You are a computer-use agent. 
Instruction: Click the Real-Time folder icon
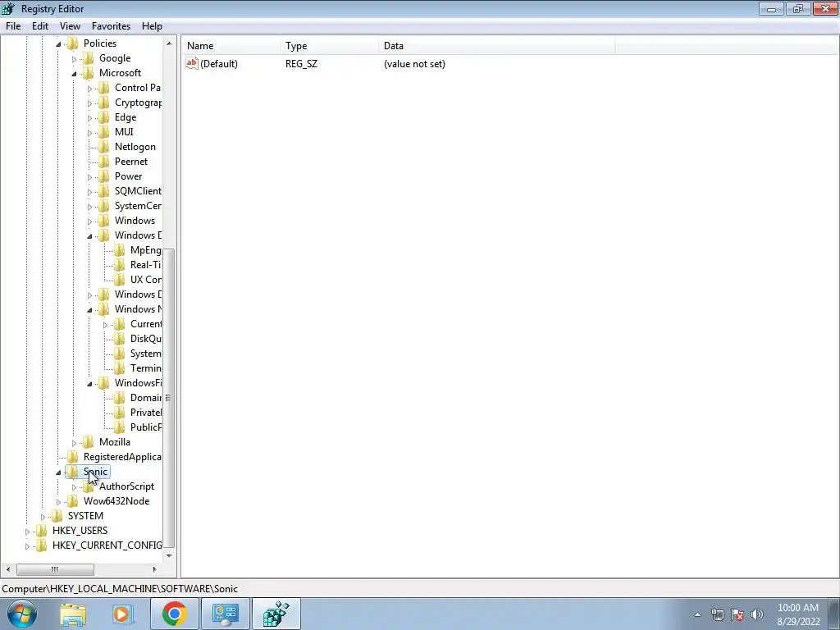click(x=120, y=265)
